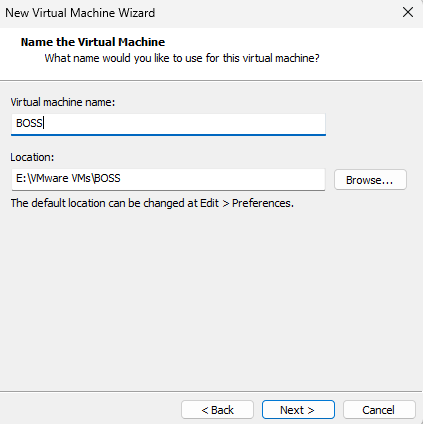Viewport: 423px width, 424px height.
Task: Click "Edit > Preferences" in the hint text
Action: pos(246,203)
